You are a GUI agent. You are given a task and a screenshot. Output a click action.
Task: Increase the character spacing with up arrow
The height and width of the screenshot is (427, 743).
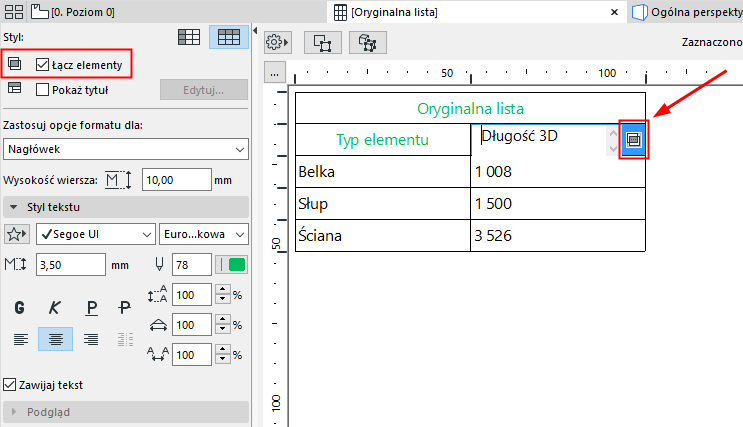[x=223, y=349]
